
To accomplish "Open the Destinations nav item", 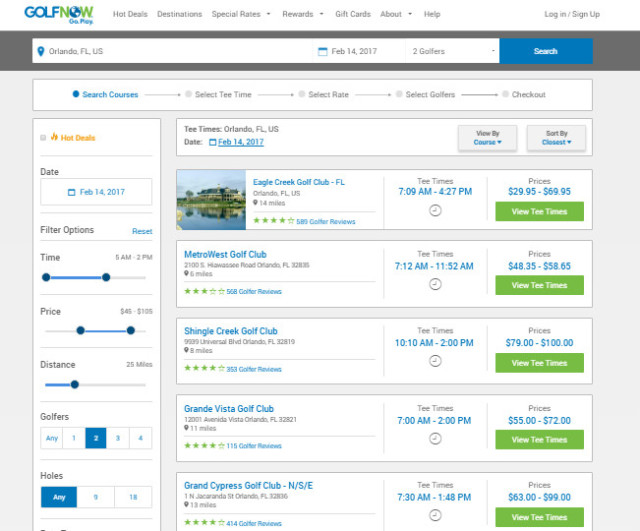I will tap(180, 14).
